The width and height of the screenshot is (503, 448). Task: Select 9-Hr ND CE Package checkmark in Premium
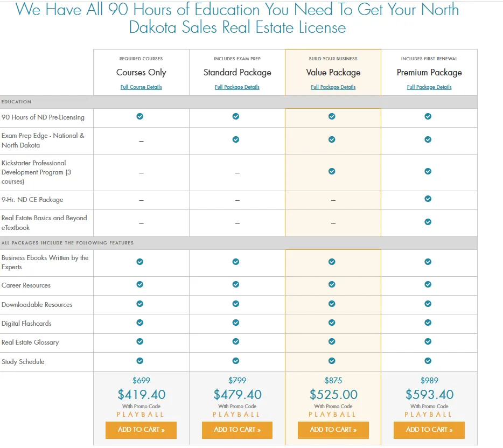428,199
